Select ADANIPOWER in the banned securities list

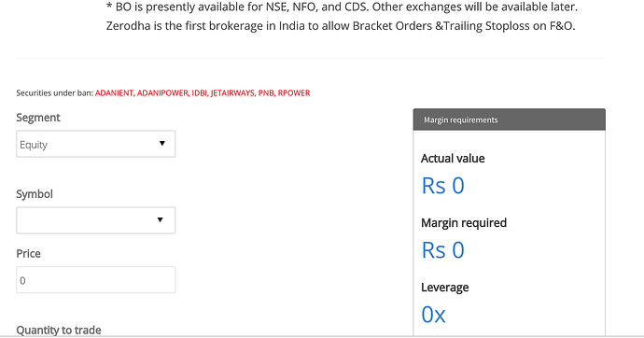pos(162,93)
